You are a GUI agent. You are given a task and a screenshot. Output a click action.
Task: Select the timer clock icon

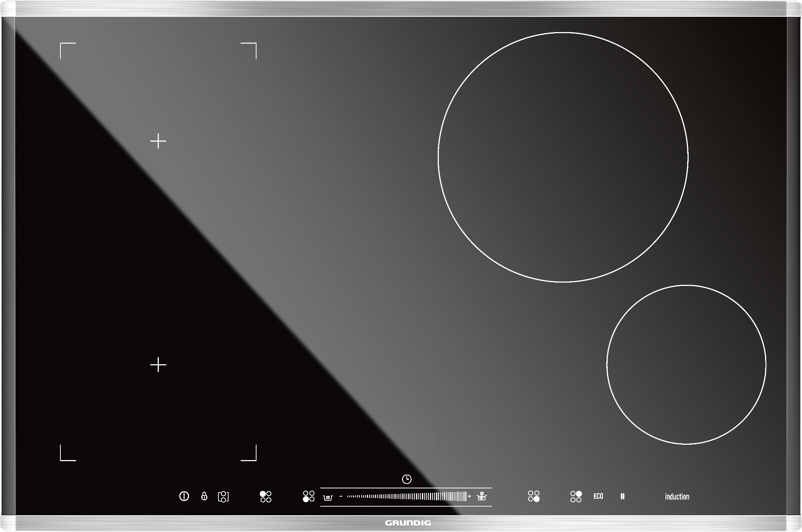pos(406,479)
